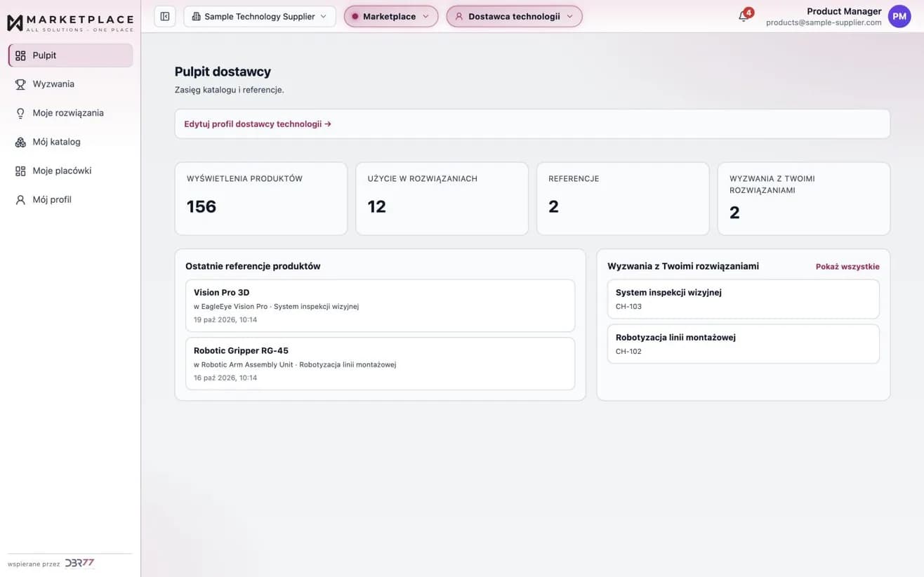Open the Dostawca technologii role dropdown
Viewport: 924px width, 577px height.
515,16
